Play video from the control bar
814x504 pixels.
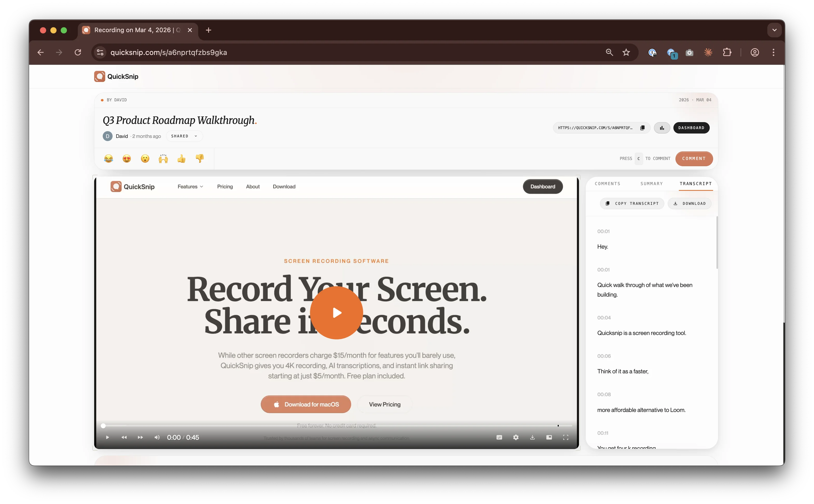(107, 437)
